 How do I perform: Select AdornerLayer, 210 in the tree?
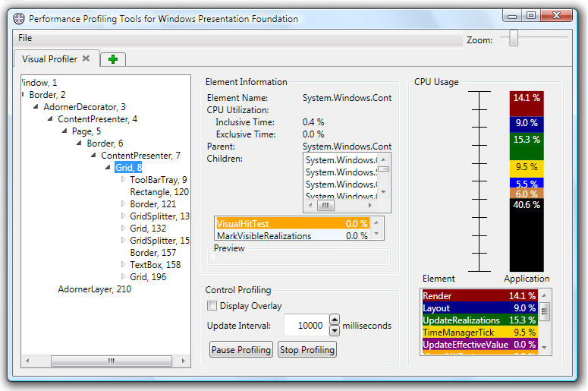pyautogui.click(x=95, y=289)
